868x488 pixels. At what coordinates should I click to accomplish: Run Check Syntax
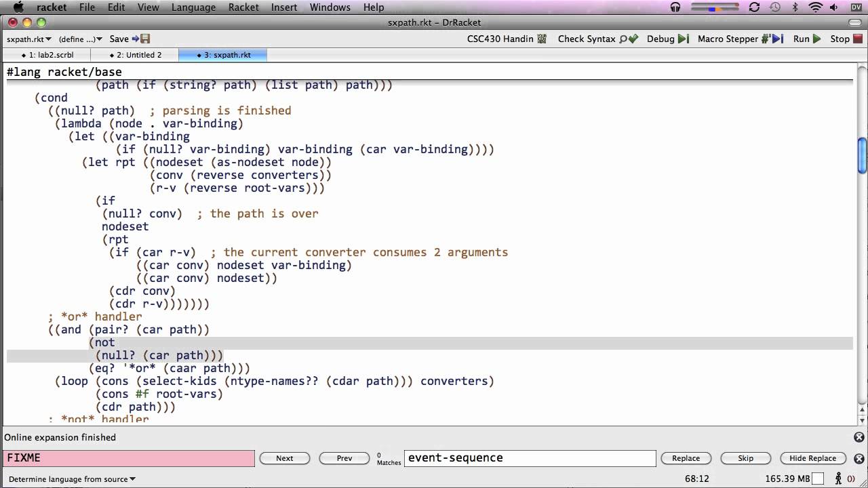pos(598,39)
